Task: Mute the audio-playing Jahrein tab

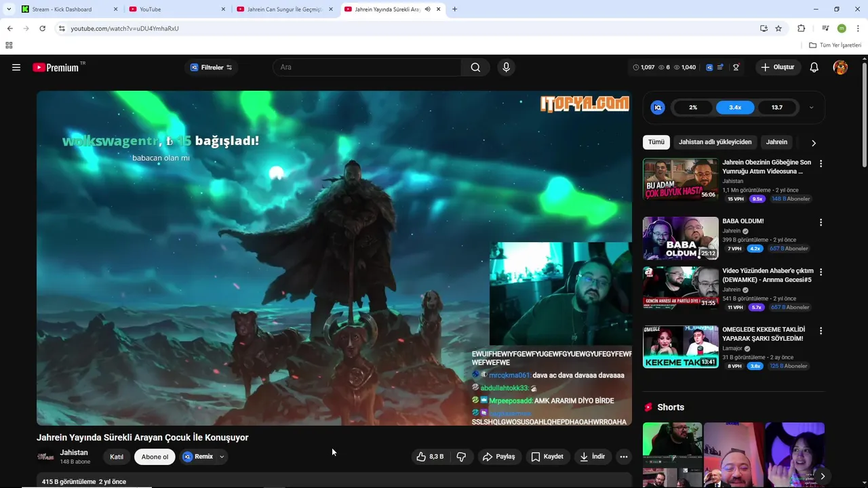Action: (427, 9)
